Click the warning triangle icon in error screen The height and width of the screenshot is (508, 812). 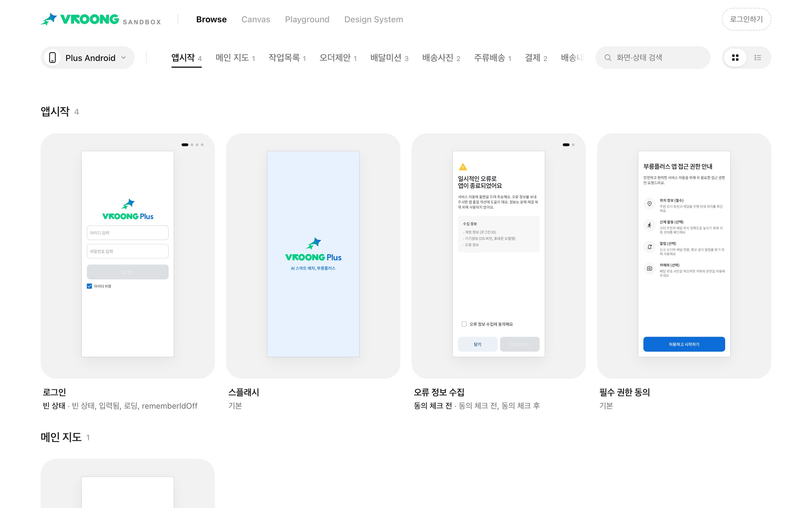(463, 167)
